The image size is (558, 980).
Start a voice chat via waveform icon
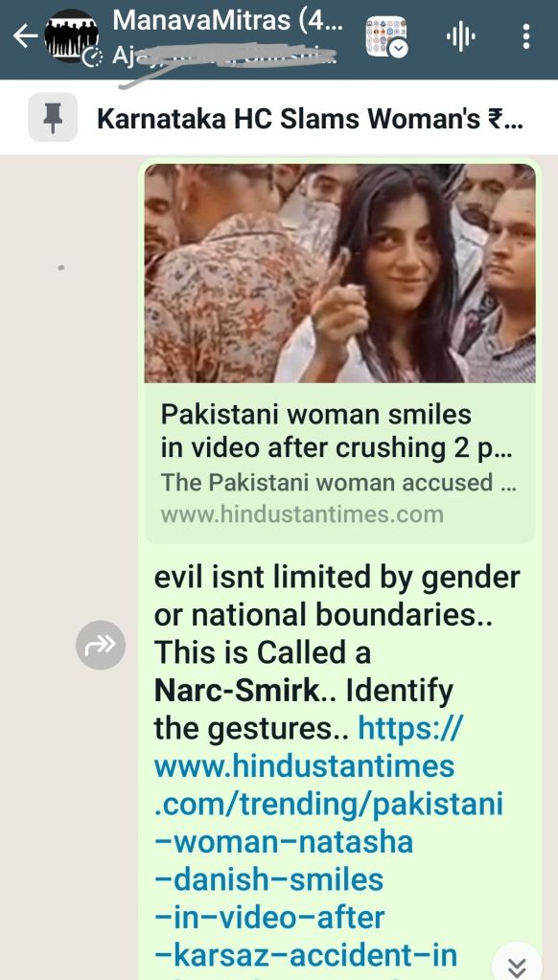pyautogui.click(x=461, y=36)
